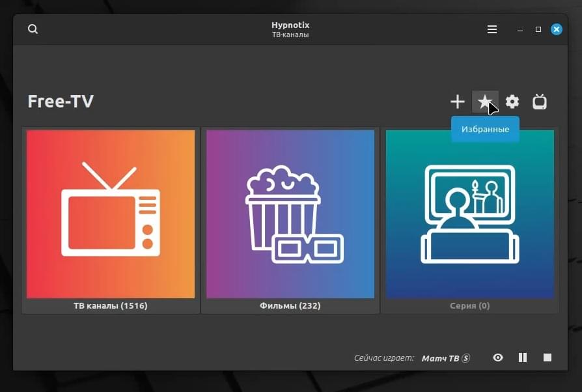
Task: Click the Избранные tooltip label
Action: [x=485, y=129]
